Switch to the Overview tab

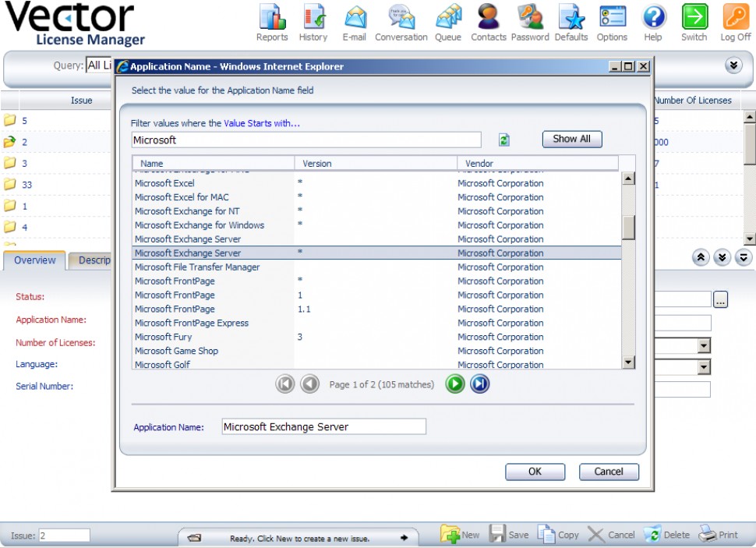tap(35, 260)
